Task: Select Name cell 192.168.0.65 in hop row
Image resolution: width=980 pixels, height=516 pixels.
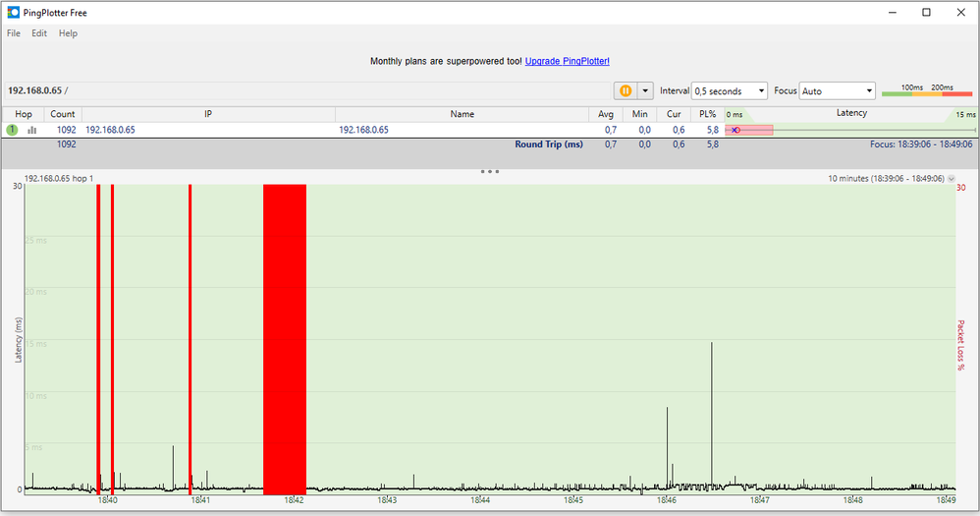Action: (x=363, y=130)
